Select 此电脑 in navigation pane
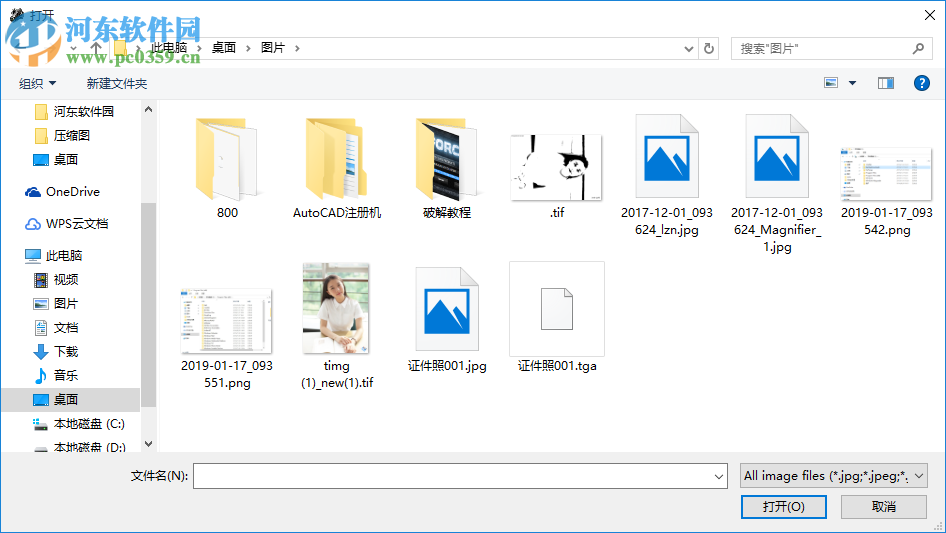The image size is (946, 533). tap(53, 256)
